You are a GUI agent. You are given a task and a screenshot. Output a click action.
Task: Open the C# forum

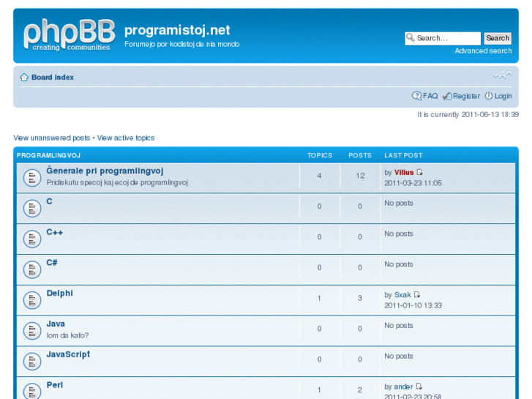[x=51, y=263]
